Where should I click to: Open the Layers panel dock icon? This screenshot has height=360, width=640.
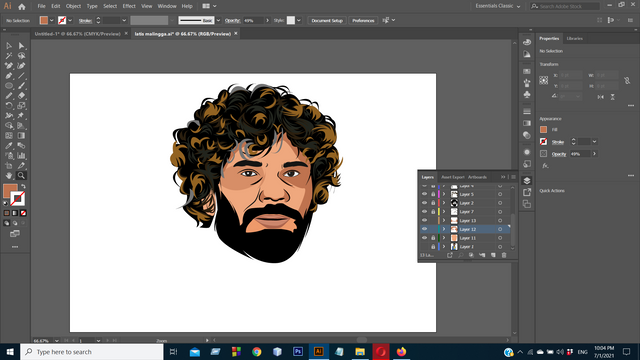527,180
